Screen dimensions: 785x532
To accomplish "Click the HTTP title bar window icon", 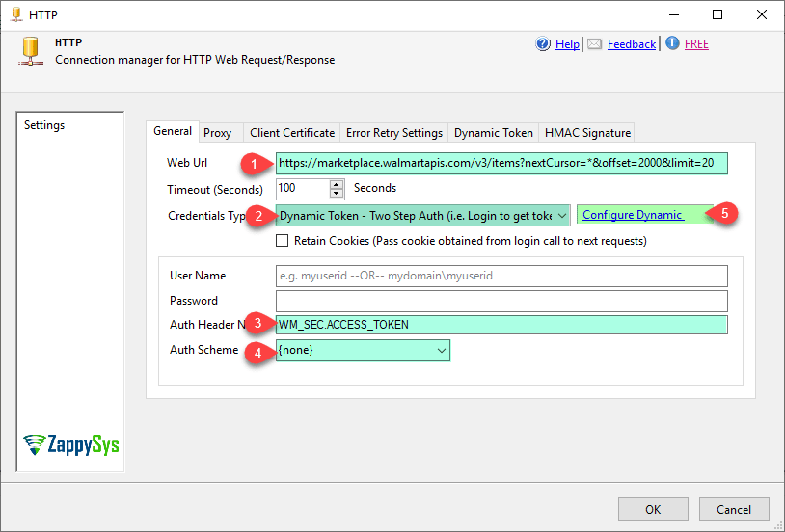I will [x=16, y=14].
